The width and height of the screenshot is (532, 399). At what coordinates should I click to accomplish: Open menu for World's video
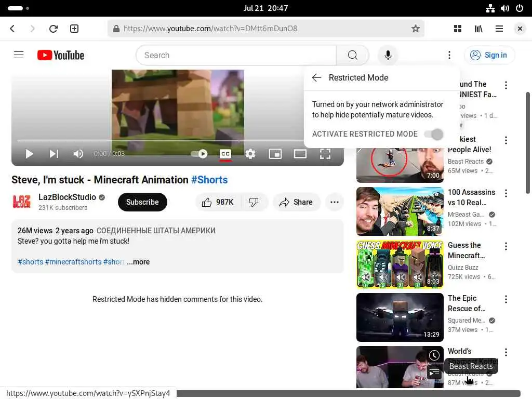(x=506, y=352)
